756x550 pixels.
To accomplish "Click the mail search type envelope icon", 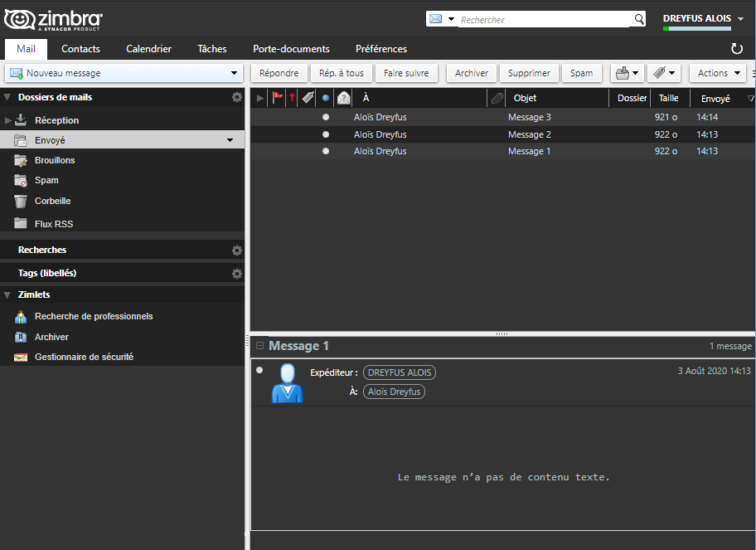I will click(x=435, y=19).
